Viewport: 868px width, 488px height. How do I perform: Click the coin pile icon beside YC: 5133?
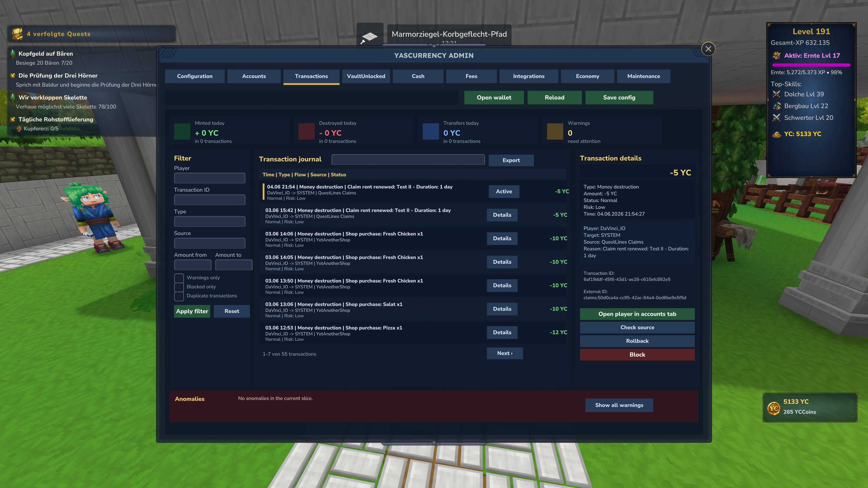pyautogui.click(x=777, y=134)
